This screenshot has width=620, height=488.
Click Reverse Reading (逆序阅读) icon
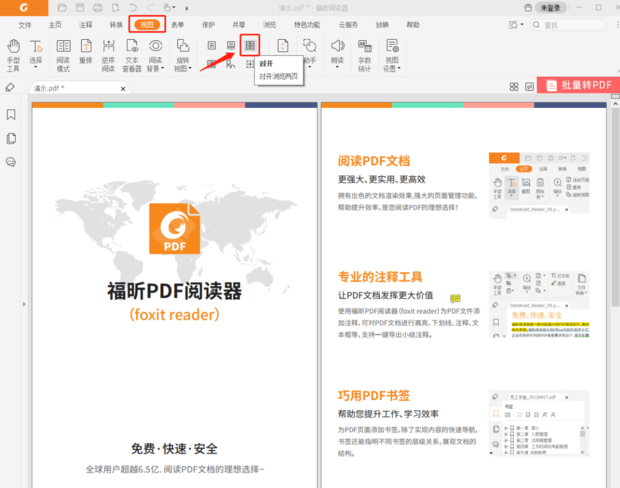coord(108,46)
